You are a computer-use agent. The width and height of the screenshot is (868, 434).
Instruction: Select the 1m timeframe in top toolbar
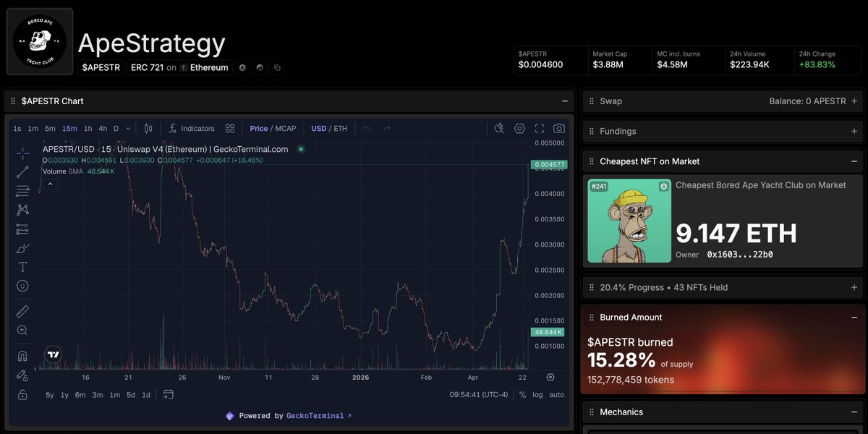pos(33,129)
